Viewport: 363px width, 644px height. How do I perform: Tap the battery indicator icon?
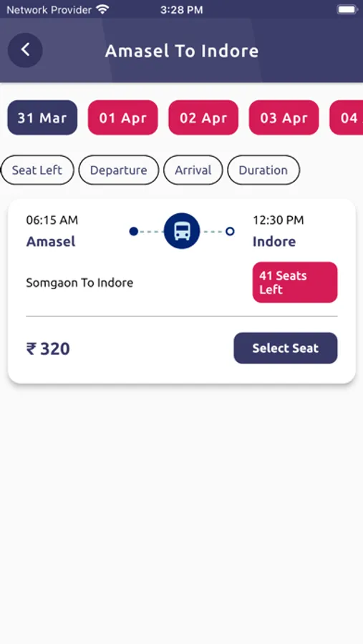pos(347,9)
